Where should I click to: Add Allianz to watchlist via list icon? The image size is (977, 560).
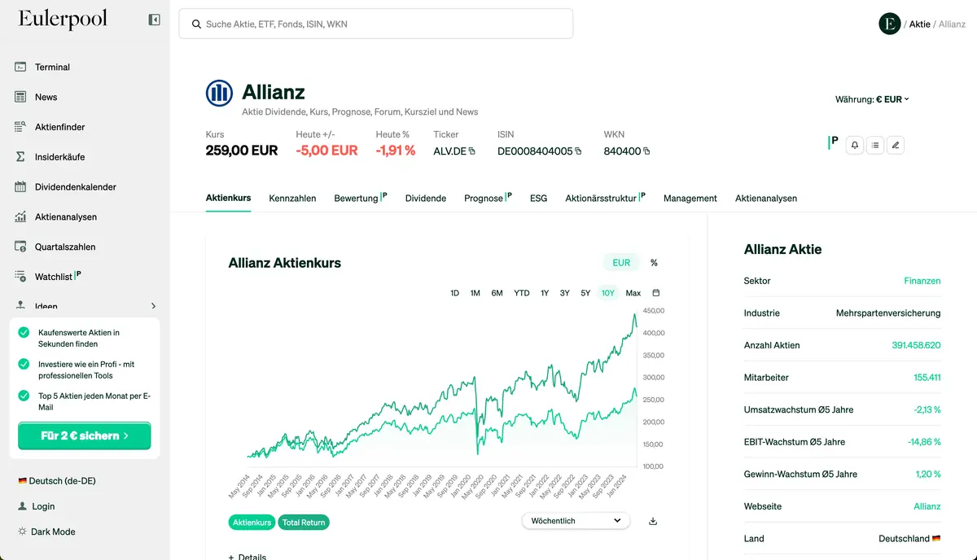(874, 145)
